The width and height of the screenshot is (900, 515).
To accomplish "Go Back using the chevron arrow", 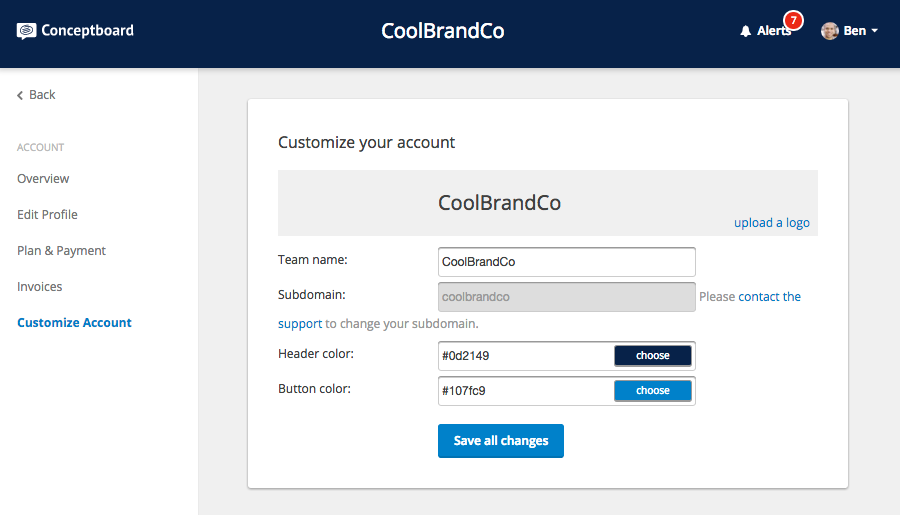I will coord(20,95).
